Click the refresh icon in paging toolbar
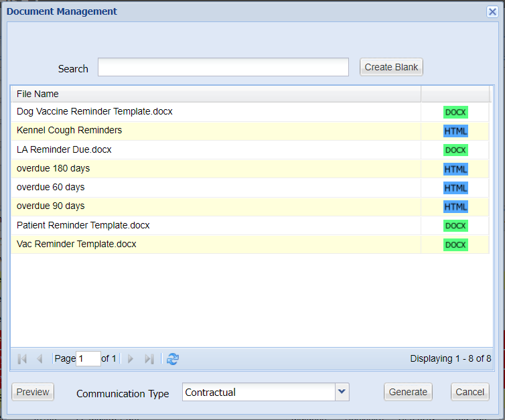The width and height of the screenshot is (505, 420). tap(173, 359)
